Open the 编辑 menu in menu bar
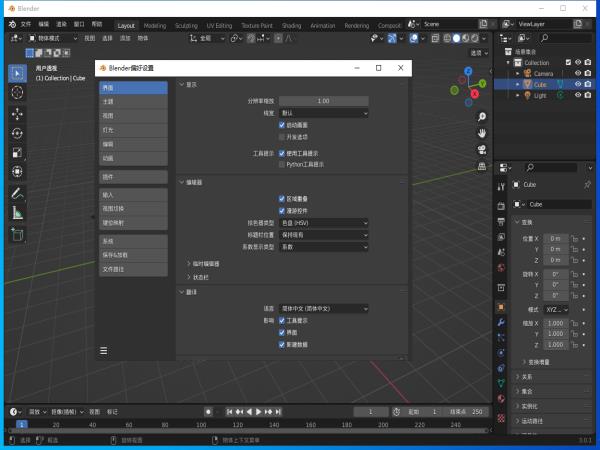The width and height of the screenshot is (600, 450). click(43, 23)
